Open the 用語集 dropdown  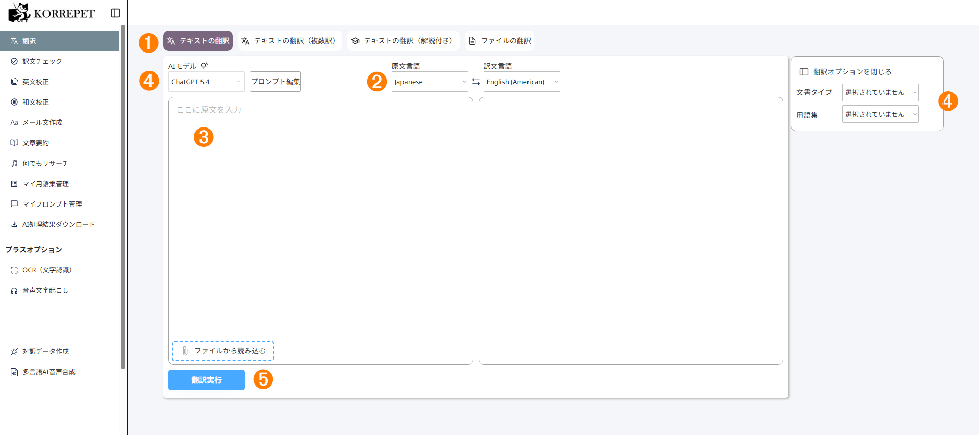(x=881, y=114)
